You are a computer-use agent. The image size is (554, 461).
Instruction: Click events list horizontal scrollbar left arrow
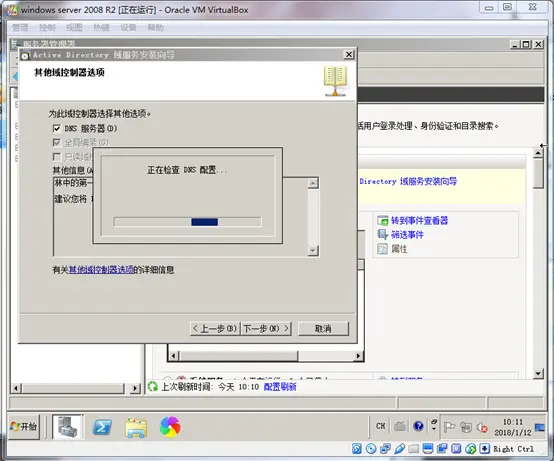(x=173, y=356)
